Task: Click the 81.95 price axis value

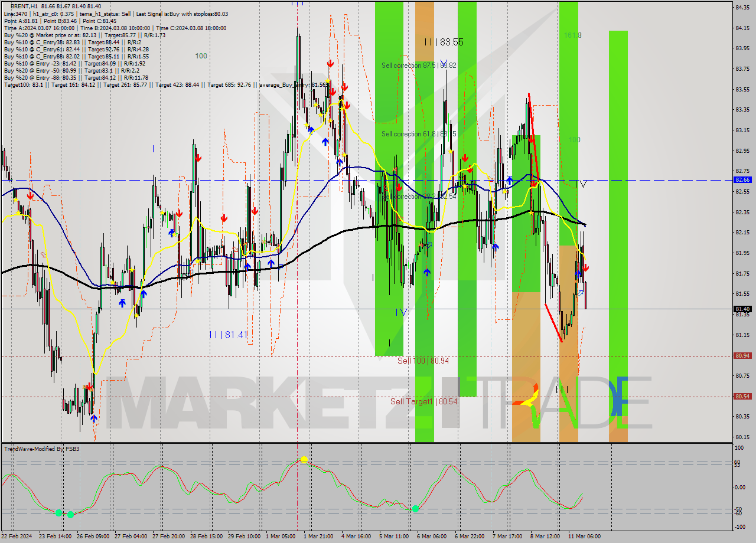Action: [742, 253]
